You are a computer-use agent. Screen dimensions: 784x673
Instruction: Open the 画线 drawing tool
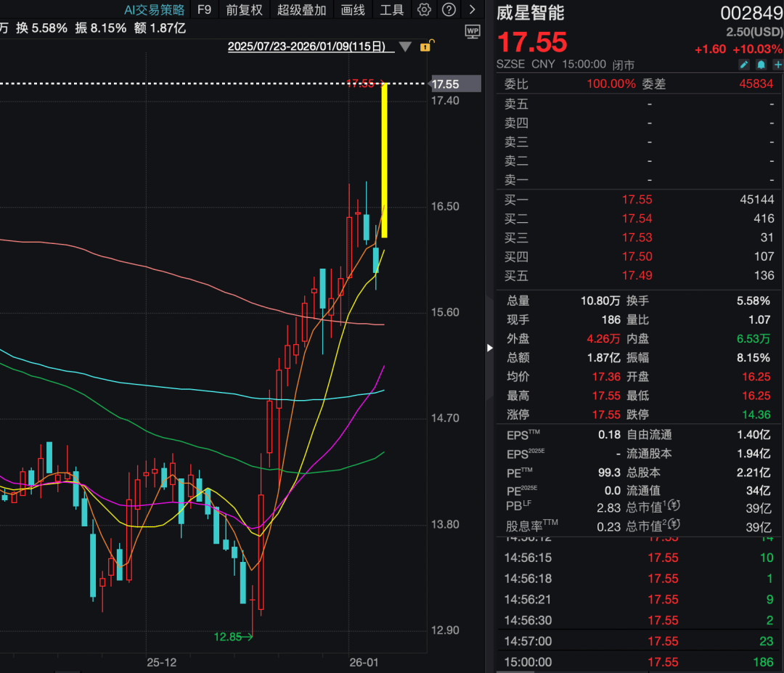coord(353,10)
